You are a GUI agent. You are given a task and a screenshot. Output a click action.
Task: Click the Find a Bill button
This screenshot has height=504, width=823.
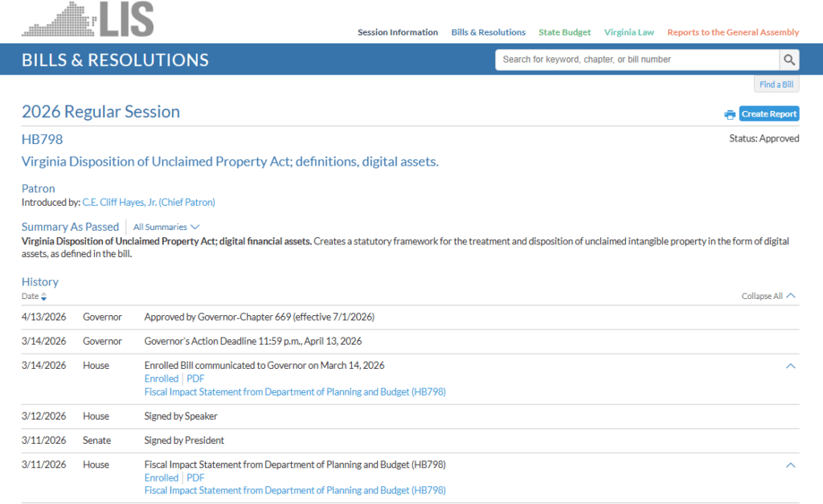click(776, 84)
